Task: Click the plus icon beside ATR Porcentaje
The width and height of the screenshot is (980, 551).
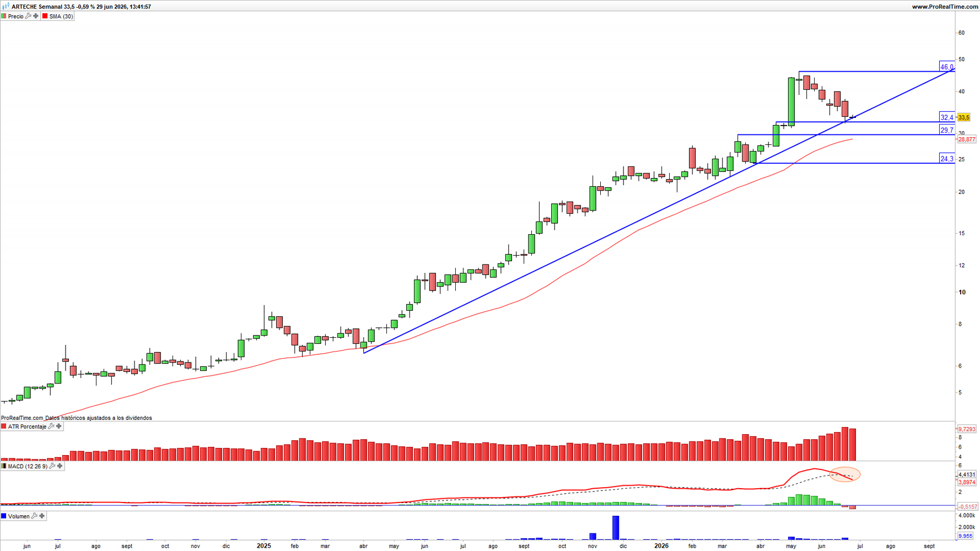Action: [x=59, y=426]
